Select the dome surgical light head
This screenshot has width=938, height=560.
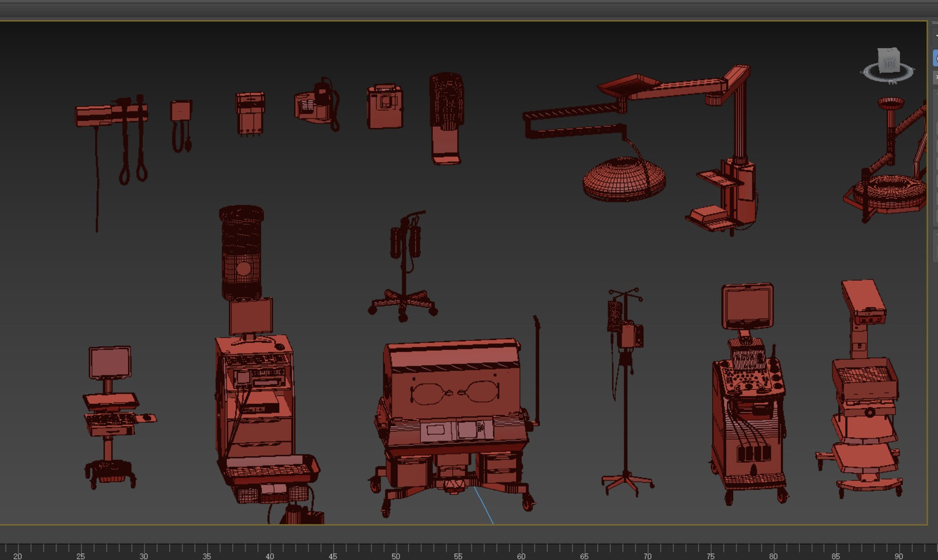(624, 179)
